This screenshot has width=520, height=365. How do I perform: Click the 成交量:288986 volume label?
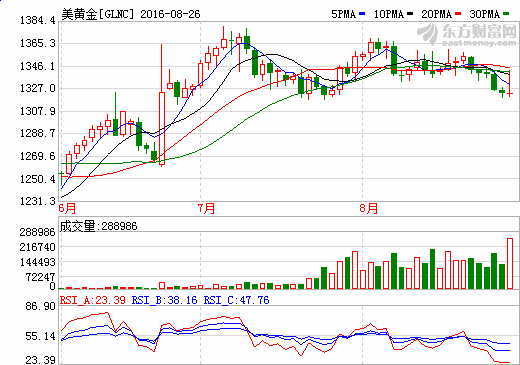click(x=98, y=226)
